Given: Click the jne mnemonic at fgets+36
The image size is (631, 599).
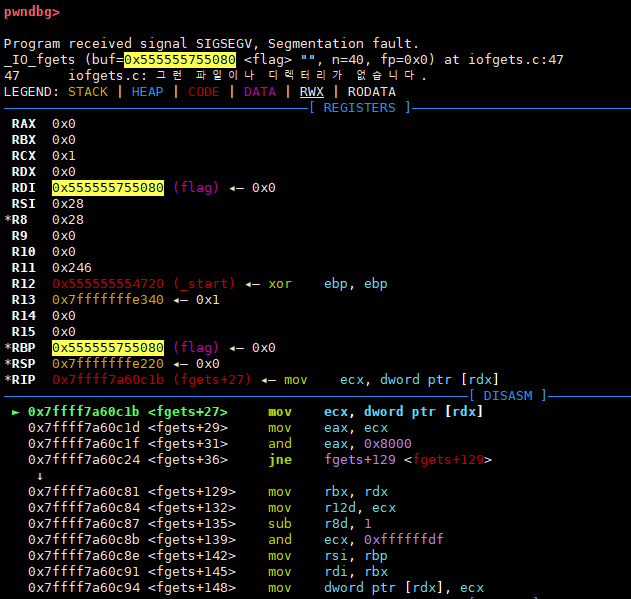Looking at the screenshot, I should (280, 460).
